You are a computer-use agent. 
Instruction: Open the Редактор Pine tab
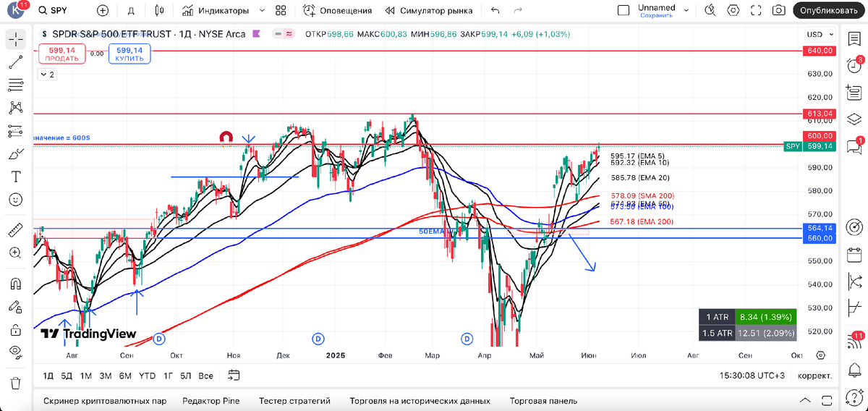click(x=210, y=400)
